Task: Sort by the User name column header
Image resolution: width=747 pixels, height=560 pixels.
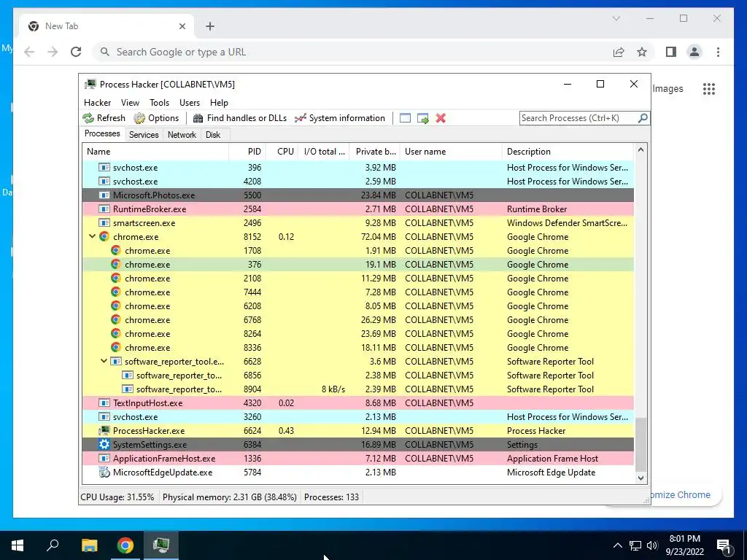Action: (x=451, y=152)
